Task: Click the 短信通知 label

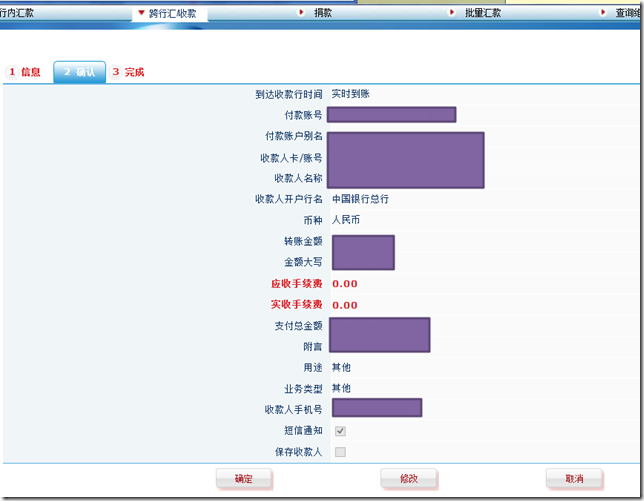Action: 304,430
